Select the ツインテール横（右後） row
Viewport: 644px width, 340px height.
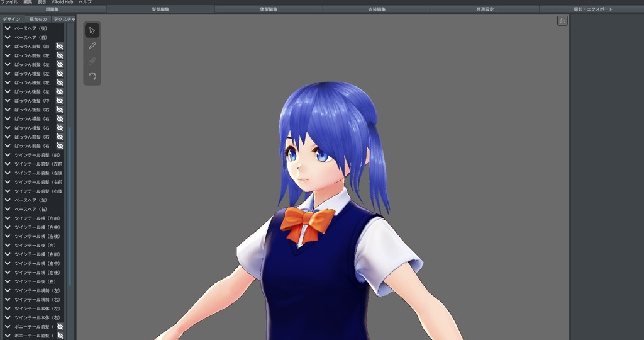coord(33,273)
